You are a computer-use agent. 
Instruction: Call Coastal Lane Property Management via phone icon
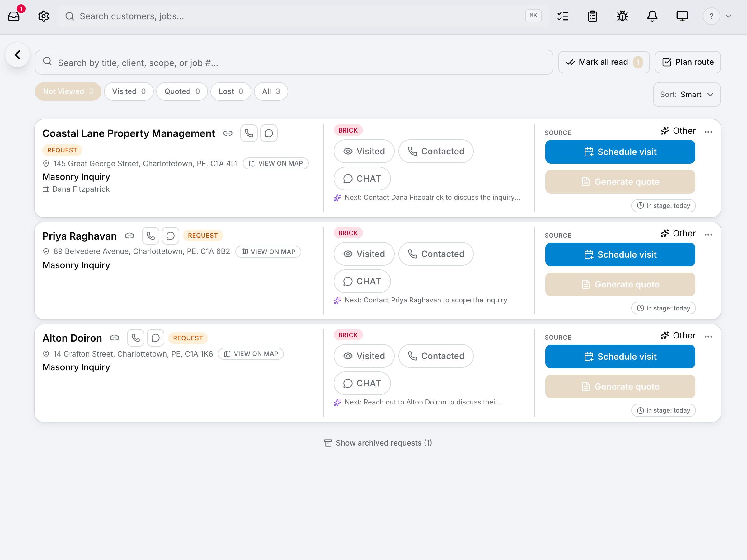pos(249,133)
